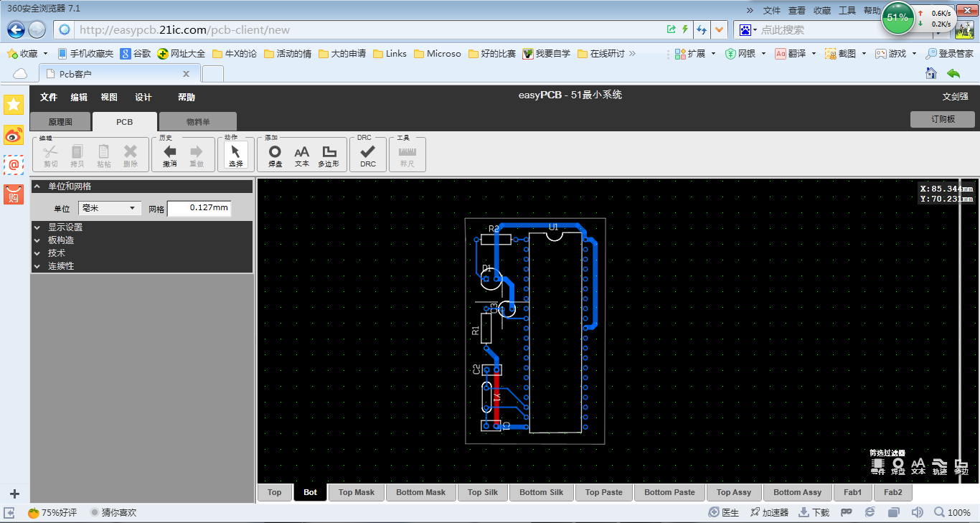Click the 下载 download button in status bar
This screenshot has width=980, height=523.
pos(814,512)
